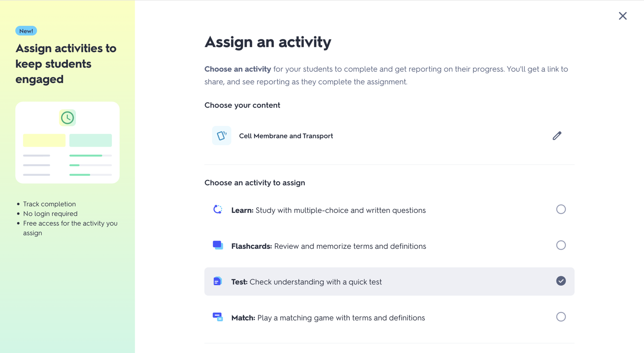Close the Assign an activity dialog

tap(623, 16)
